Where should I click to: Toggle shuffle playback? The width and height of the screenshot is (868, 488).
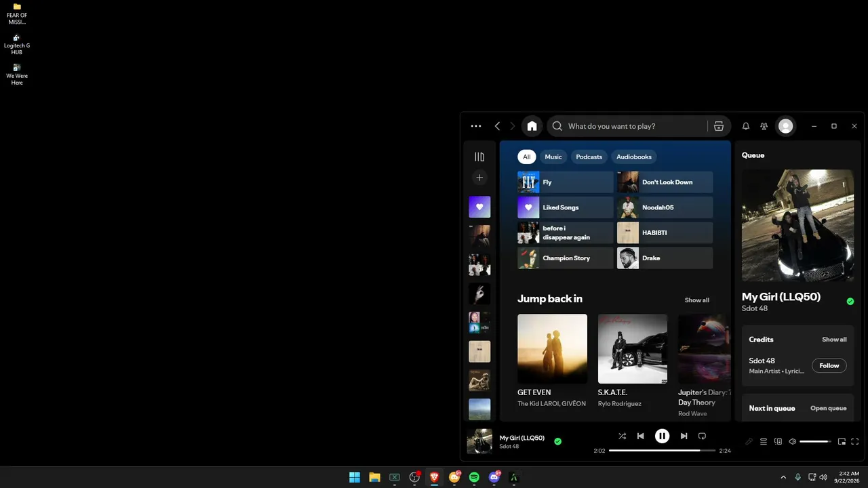click(x=622, y=436)
